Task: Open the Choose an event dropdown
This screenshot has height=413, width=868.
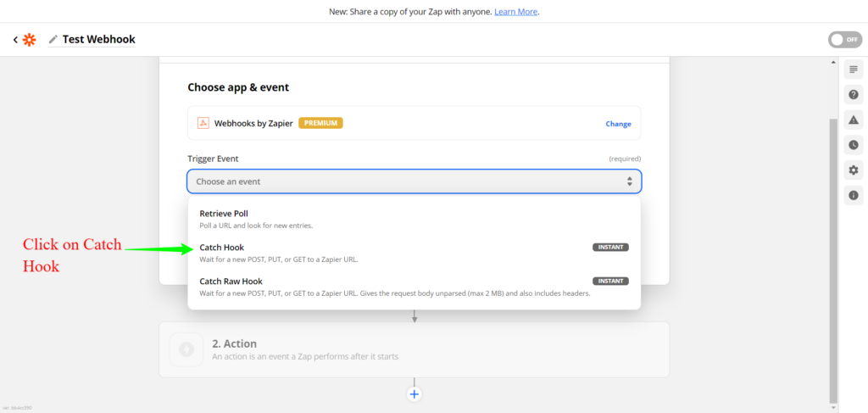Action: (414, 181)
